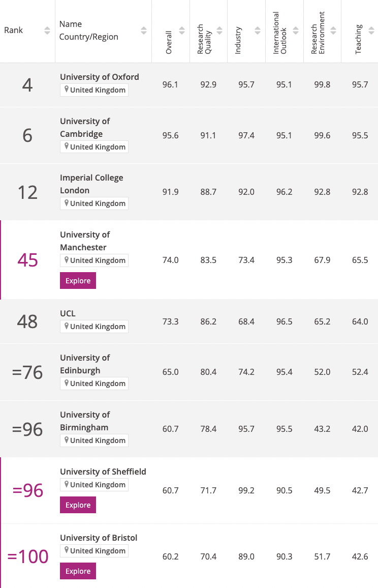The image size is (378, 588).
Task: Open Imperial College London link
Action: [x=91, y=184]
